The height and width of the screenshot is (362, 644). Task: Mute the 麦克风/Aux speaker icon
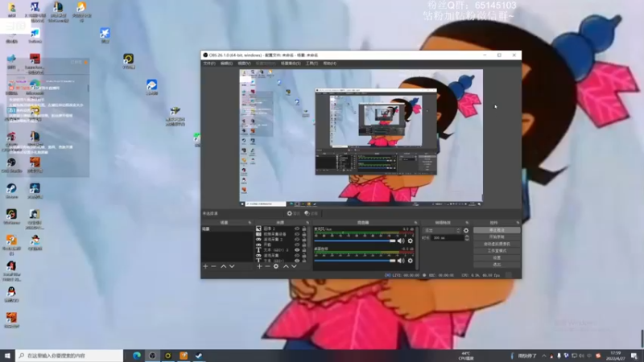pyautogui.click(x=401, y=241)
